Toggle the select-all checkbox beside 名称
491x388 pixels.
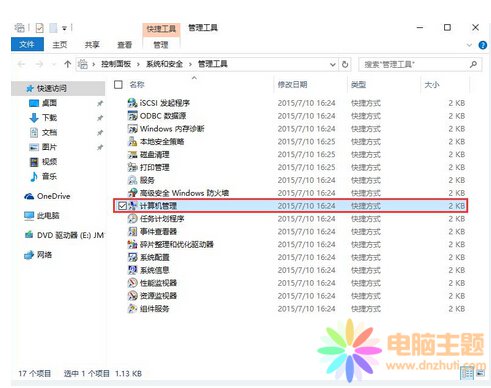(118, 85)
